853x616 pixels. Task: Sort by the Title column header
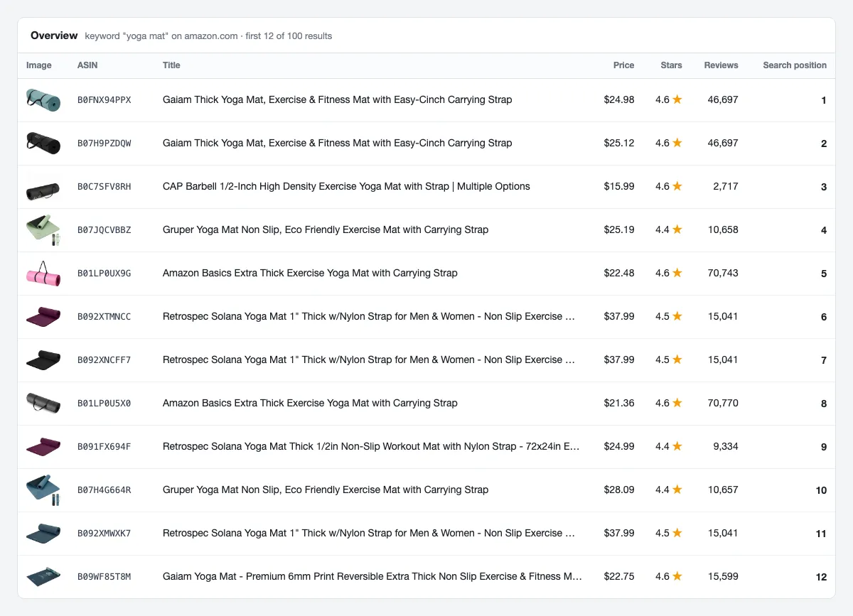(171, 65)
